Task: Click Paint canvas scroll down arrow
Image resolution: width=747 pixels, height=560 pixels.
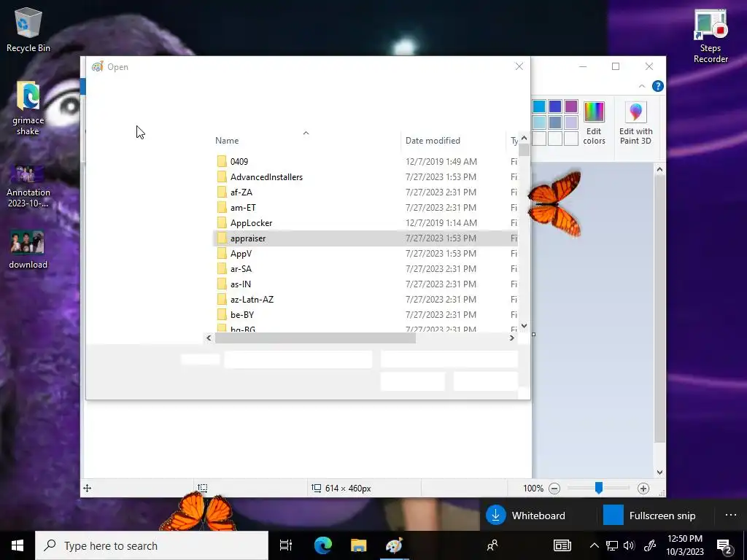Action: [x=659, y=472]
